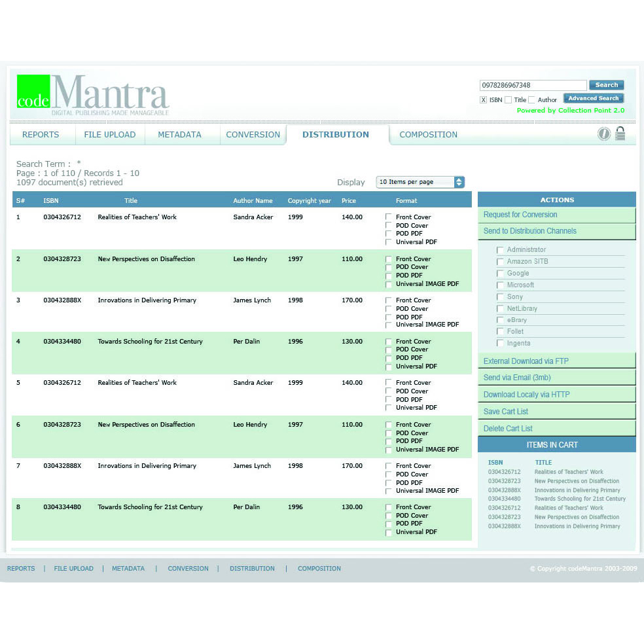Image resolution: width=644 pixels, height=644 pixels.
Task: Click Send via Email (3mb)
Action: pos(556,378)
